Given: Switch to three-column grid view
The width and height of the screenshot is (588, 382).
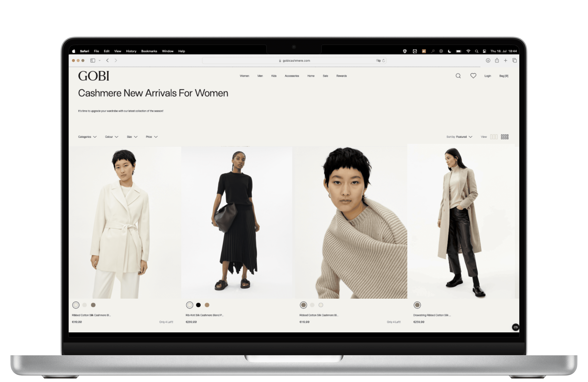Looking at the screenshot, I should pyautogui.click(x=494, y=137).
